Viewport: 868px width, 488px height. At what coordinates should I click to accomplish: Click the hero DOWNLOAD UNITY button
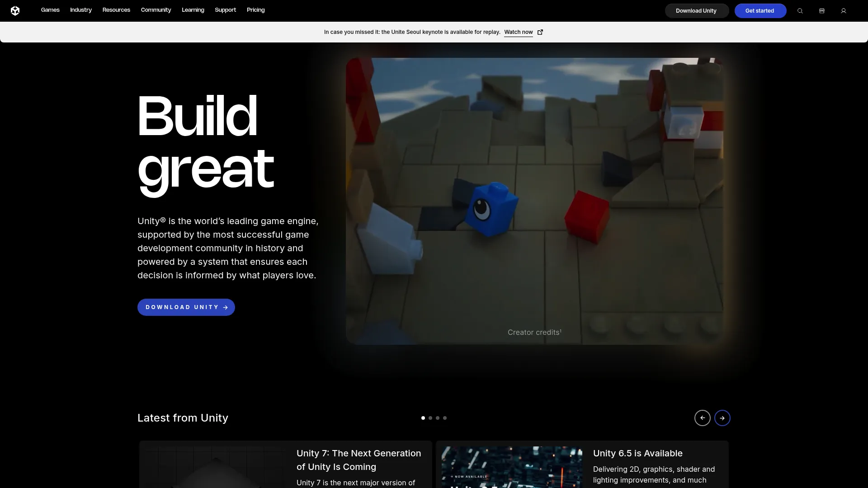point(186,307)
